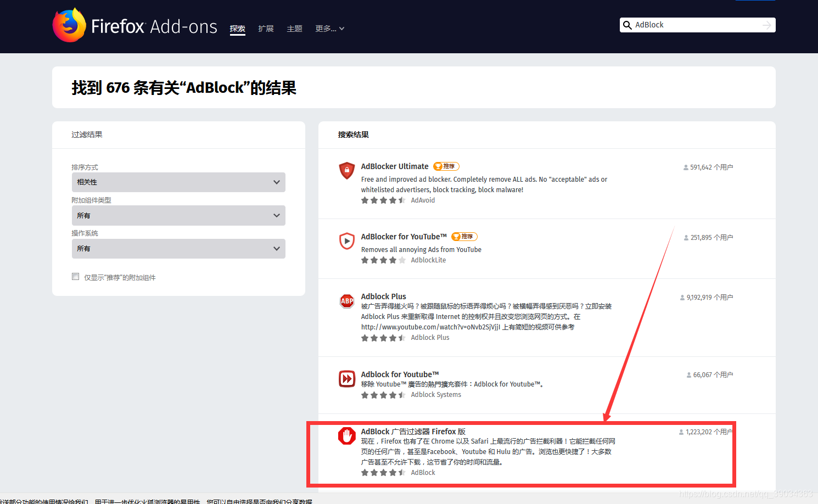Image resolution: width=818 pixels, height=504 pixels.
Task: Click the star rating of AdBlocker for YouTube
Action: pos(383,260)
